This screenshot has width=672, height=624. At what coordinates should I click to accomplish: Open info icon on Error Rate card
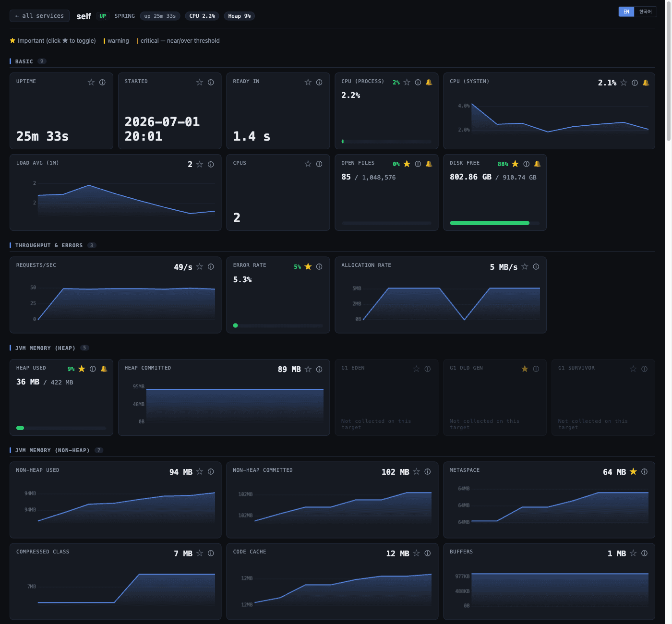(319, 266)
